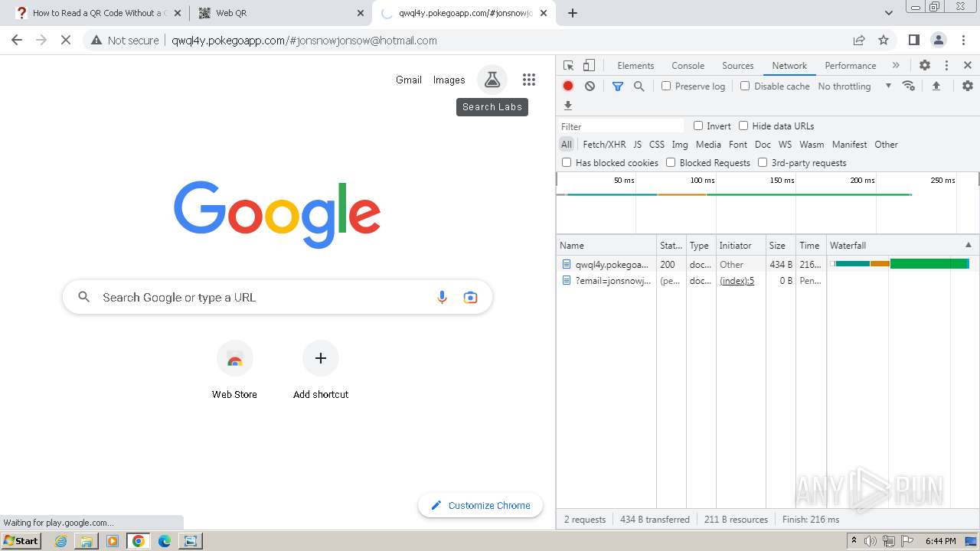Select the qwql4y.pokegoa... request row

(x=767, y=264)
